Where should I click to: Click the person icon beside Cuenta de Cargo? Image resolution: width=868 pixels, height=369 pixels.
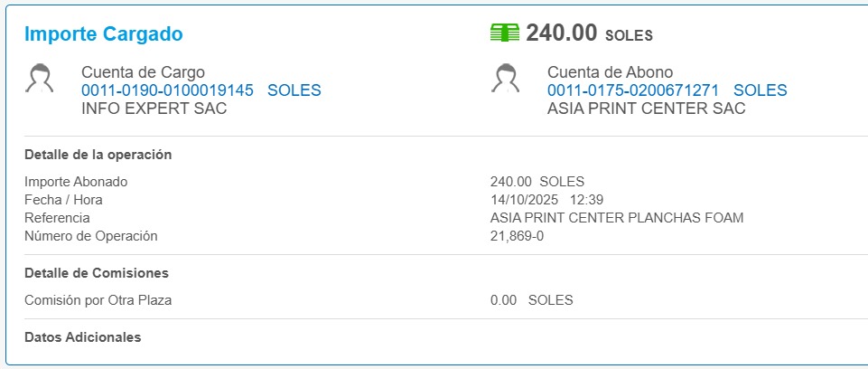39,79
